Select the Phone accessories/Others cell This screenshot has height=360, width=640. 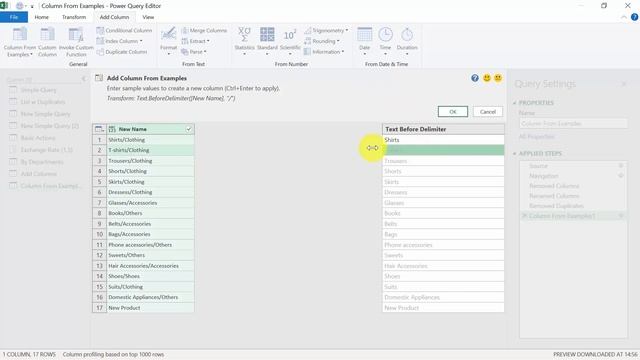click(150, 245)
